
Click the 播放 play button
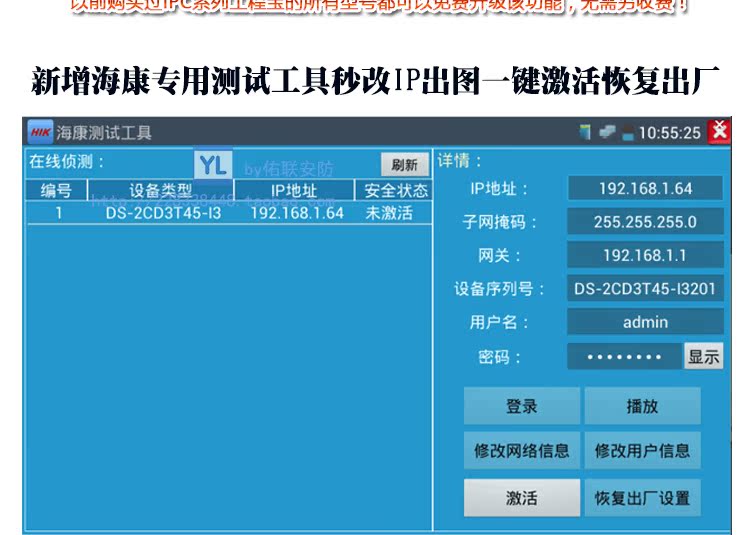[x=642, y=406]
